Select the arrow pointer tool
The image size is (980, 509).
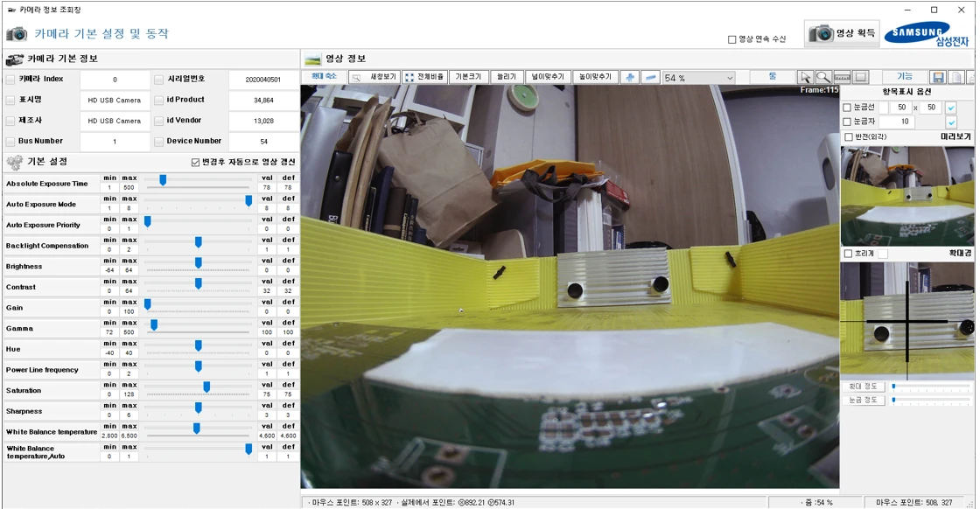[806, 78]
